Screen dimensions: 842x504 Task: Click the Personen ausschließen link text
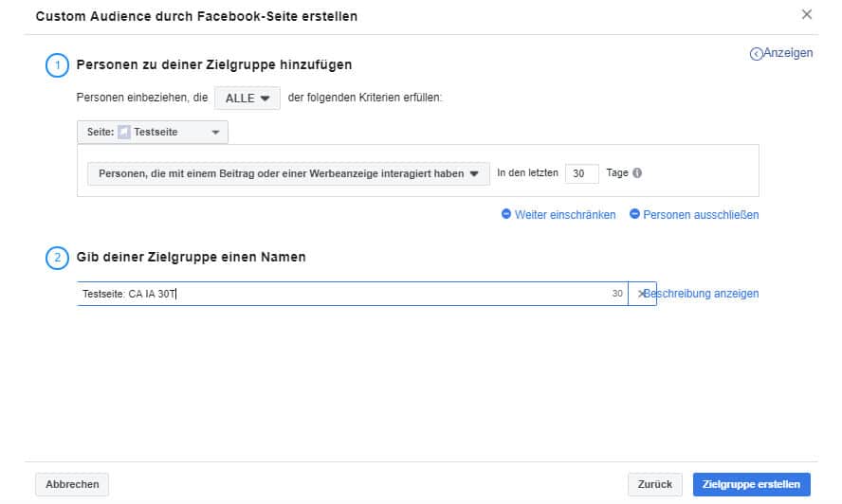[701, 214]
